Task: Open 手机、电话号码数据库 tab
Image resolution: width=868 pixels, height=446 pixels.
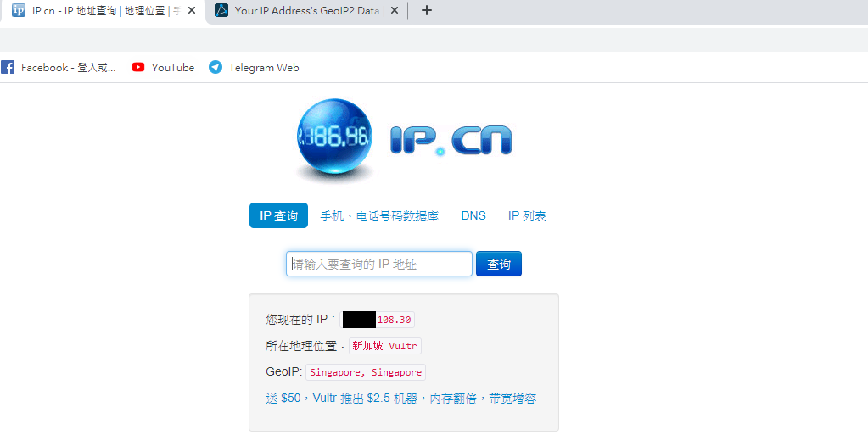Action: pyautogui.click(x=379, y=216)
